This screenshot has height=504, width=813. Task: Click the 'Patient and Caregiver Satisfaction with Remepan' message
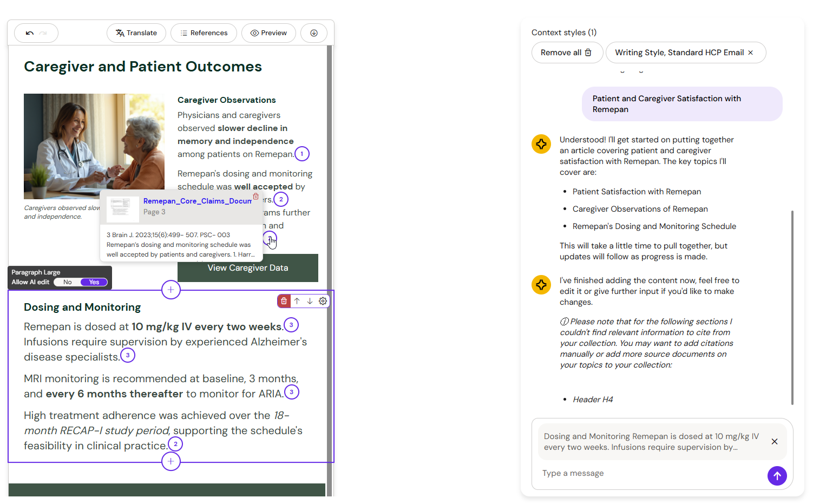click(682, 104)
